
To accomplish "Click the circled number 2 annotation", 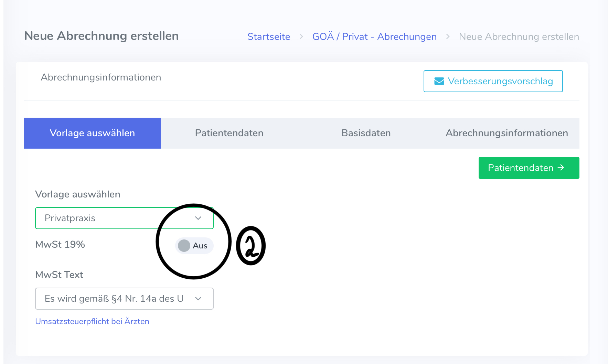I will (x=251, y=246).
